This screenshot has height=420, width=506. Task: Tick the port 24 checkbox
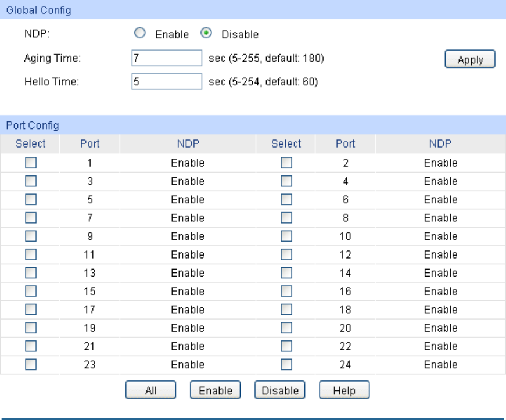286,365
